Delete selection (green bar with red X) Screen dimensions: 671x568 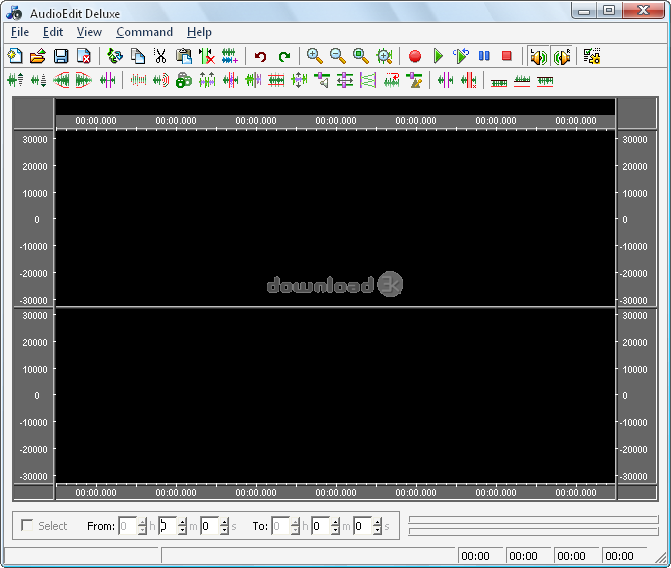[x=207, y=56]
